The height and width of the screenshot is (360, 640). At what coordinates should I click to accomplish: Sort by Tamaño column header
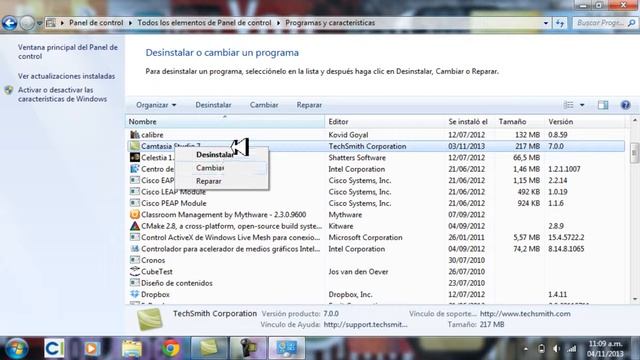520,122
